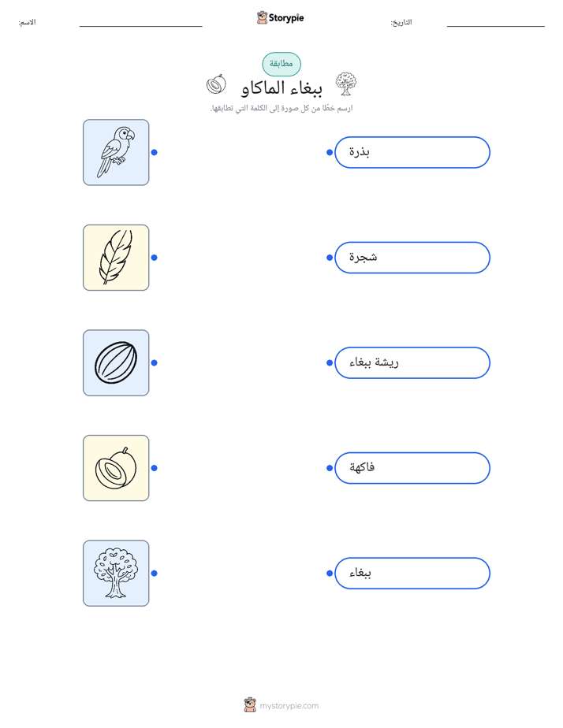Click the parrot picture card
This screenshot has width=563, height=728.
[x=116, y=152]
